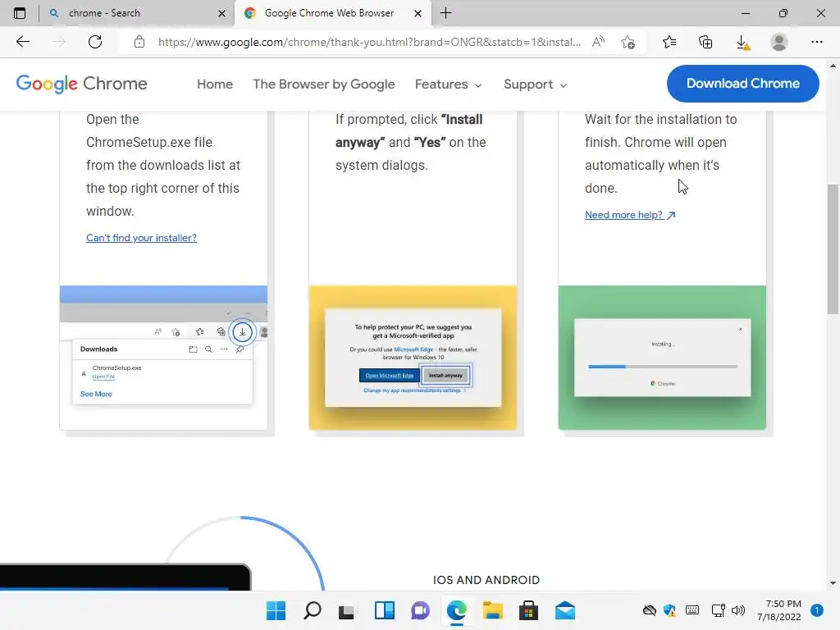
Task: Click IOS AND ANDROID heading text
Action: [x=486, y=580]
